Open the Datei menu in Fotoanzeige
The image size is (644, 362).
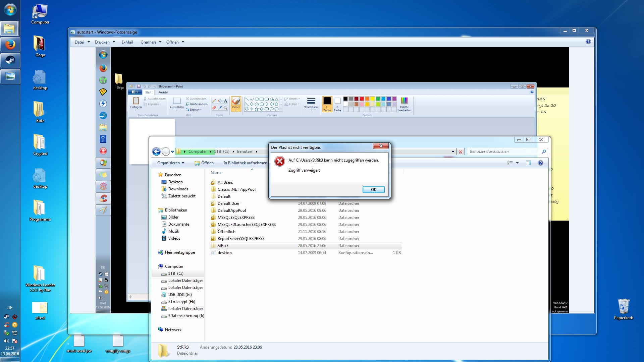(79, 42)
